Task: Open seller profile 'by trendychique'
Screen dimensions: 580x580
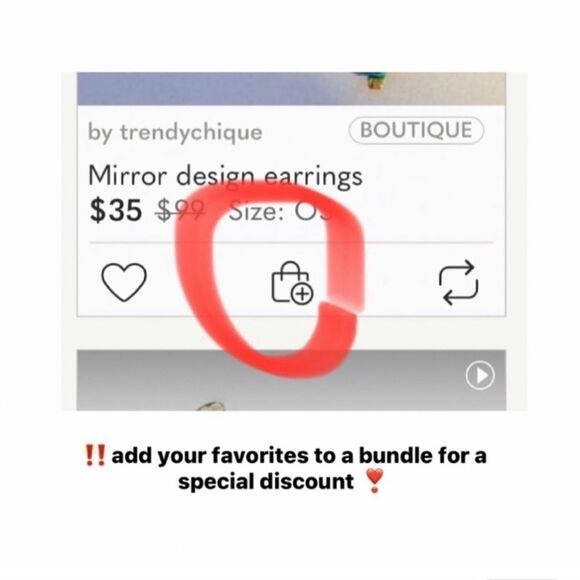Action: 175,132
